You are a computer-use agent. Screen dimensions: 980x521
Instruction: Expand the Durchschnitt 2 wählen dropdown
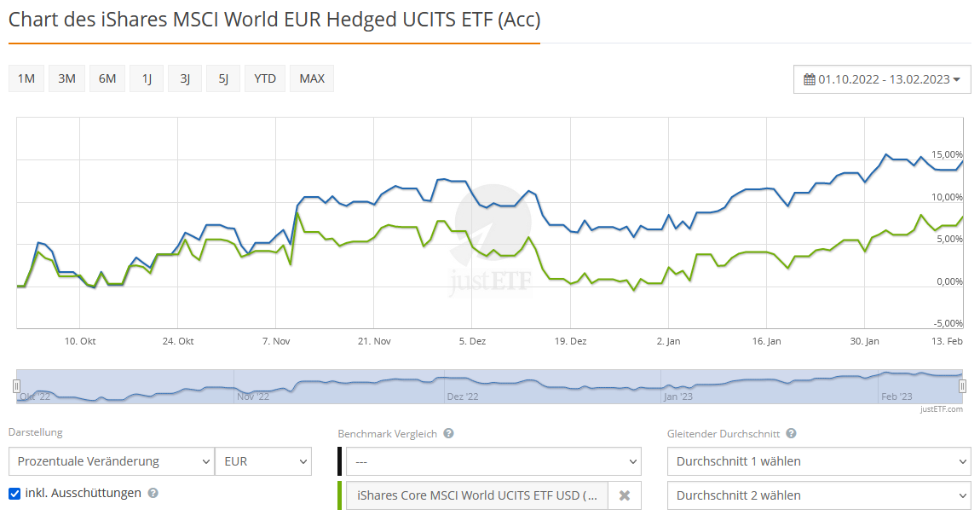tap(819, 495)
